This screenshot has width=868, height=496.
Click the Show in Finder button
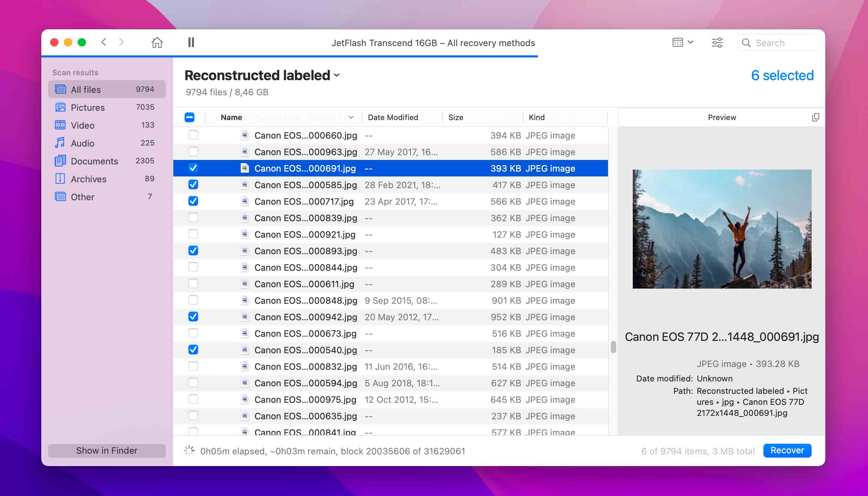tap(107, 451)
